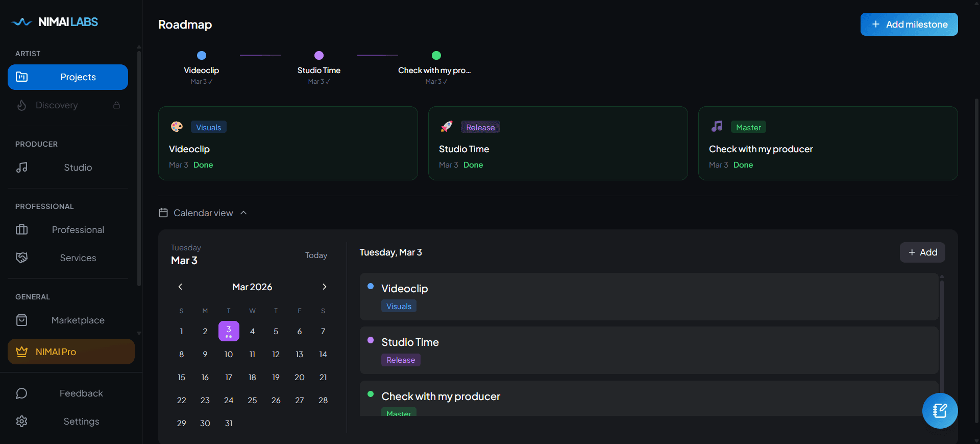Screen dimensions: 980x444
Task: Toggle Done status on the Videoclip card
Action: point(203,165)
